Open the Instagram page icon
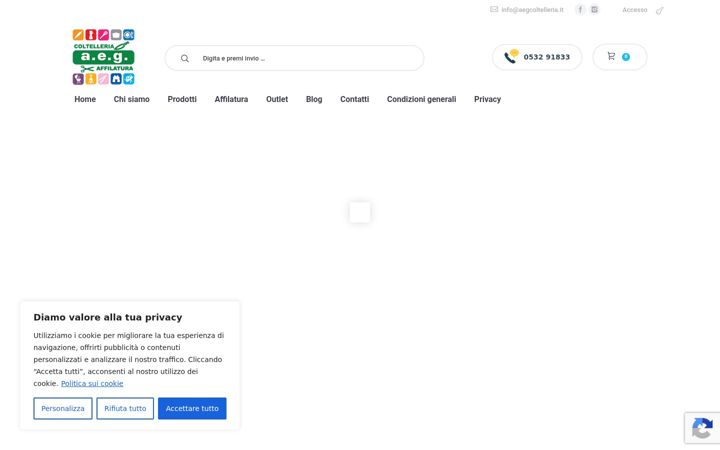 pyautogui.click(x=595, y=10)
